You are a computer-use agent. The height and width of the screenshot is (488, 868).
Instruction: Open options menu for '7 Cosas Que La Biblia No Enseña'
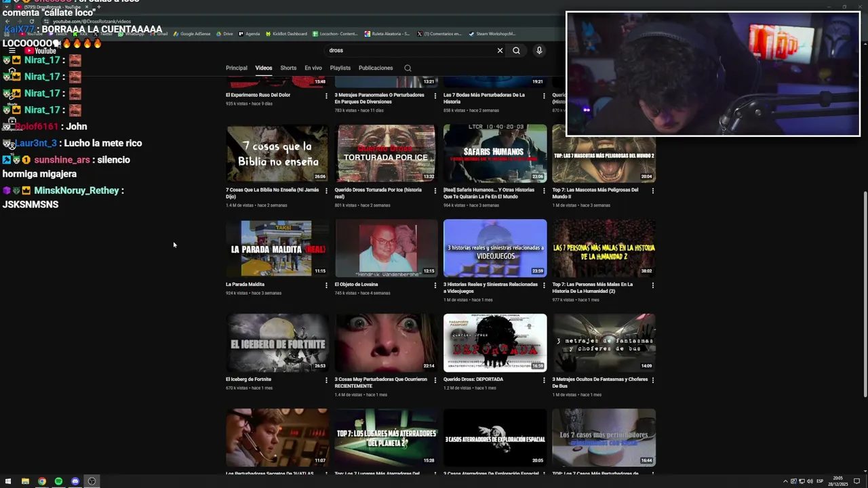[326, 190]
